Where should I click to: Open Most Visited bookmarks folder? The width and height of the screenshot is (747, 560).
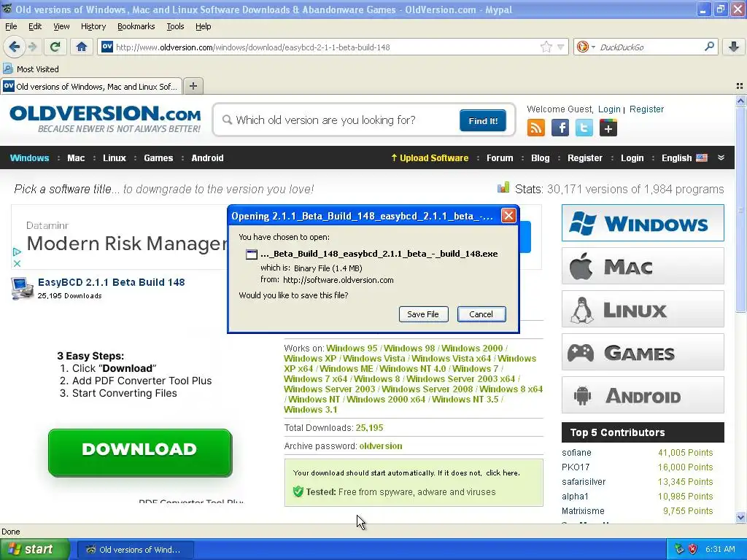[31, 69]
